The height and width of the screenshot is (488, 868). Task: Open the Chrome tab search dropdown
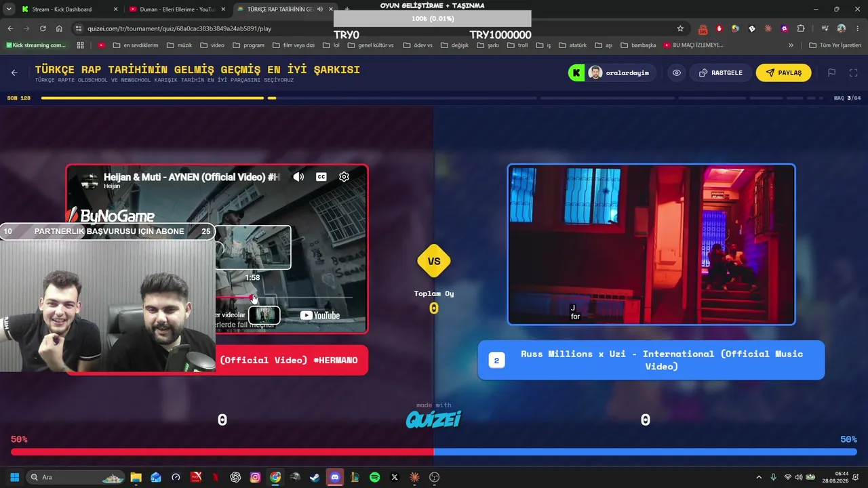pos(9,9)
